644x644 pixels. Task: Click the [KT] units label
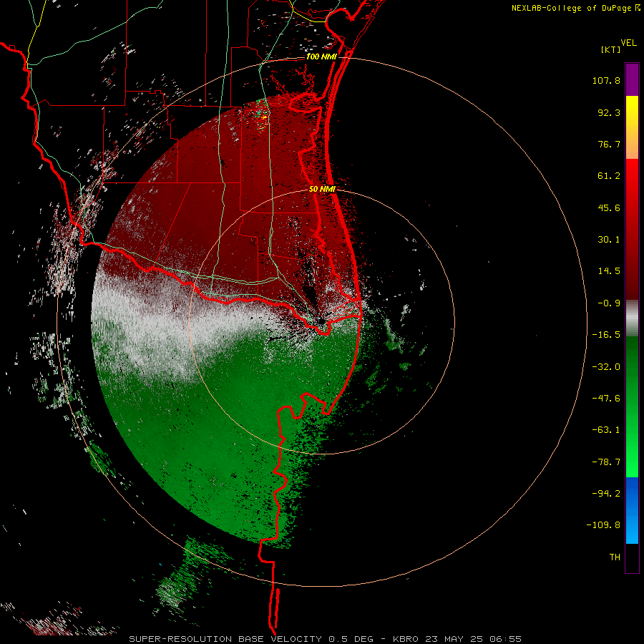[611, 49]
